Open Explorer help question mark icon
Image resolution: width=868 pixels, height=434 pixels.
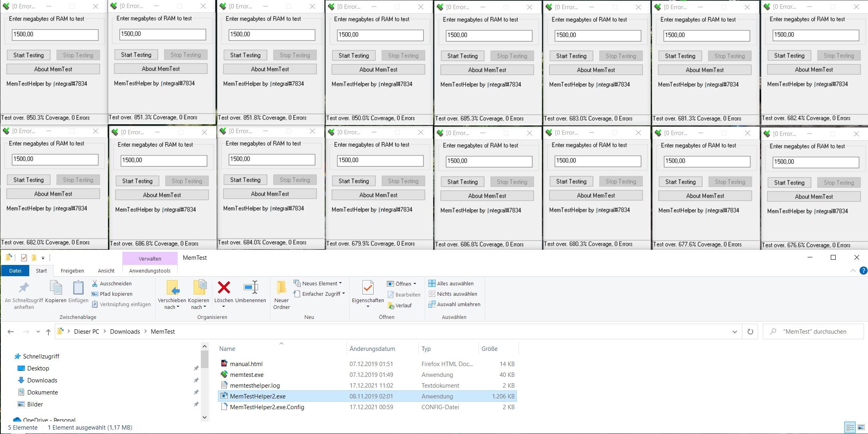pos(863,271)
